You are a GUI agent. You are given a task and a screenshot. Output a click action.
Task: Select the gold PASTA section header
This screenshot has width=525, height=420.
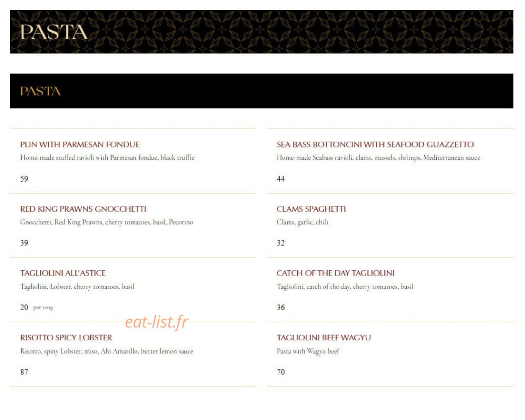point(40,91)
